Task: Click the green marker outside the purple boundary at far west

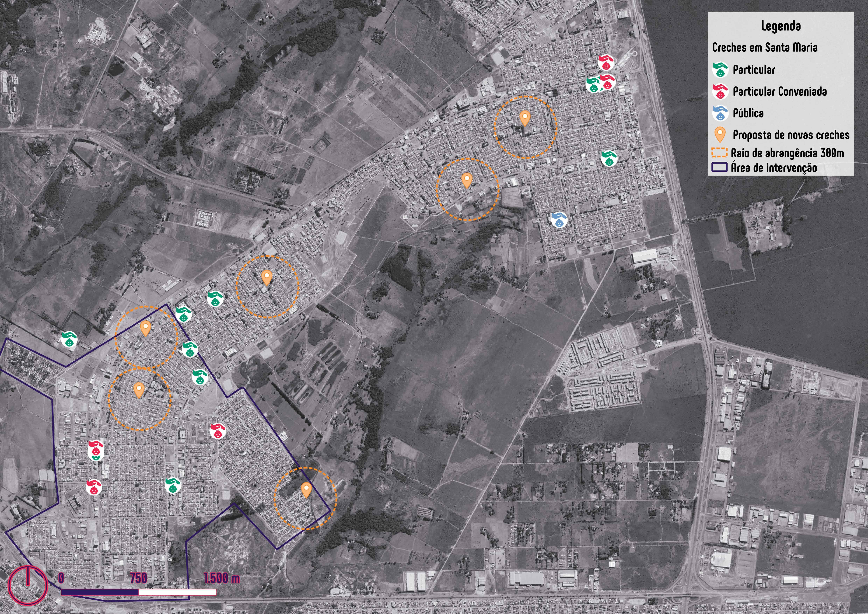Action: tap(69, 339)
